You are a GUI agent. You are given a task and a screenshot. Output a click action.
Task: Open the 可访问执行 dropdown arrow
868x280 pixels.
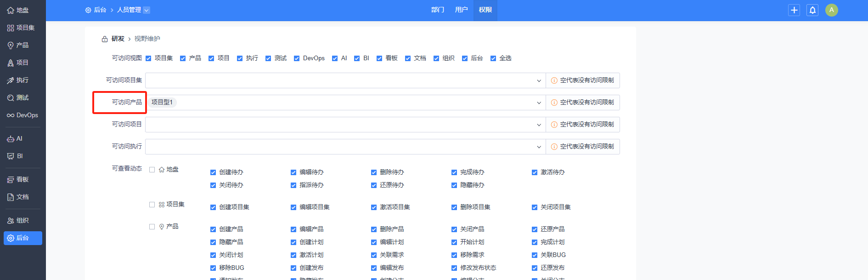[539, 147]
